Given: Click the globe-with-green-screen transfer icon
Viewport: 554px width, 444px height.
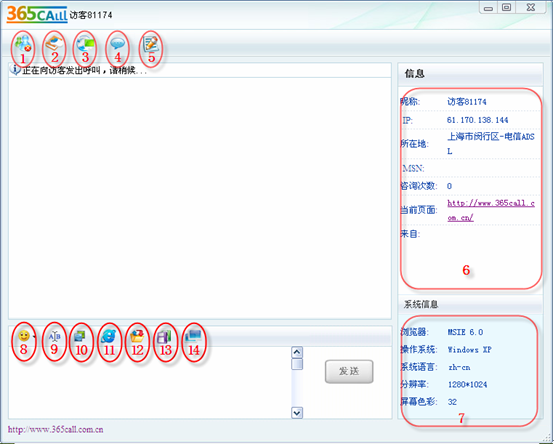Looking at the screenshot, I should (85, 44).
